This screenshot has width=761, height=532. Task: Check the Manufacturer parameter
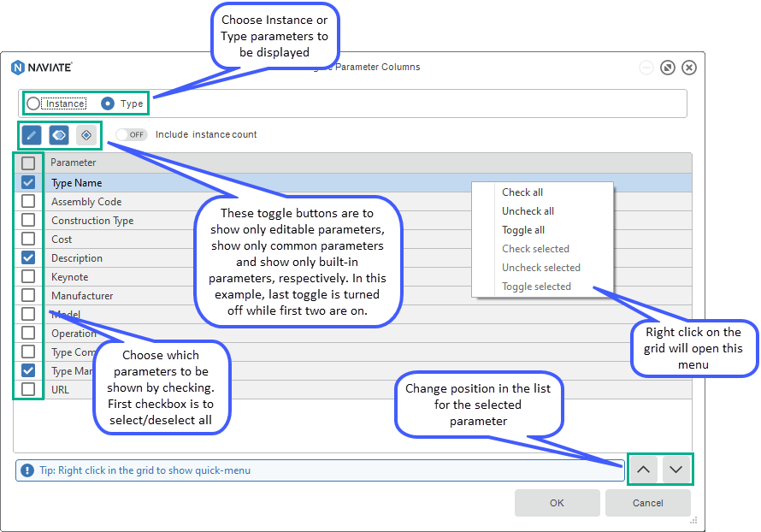(28, 295)
